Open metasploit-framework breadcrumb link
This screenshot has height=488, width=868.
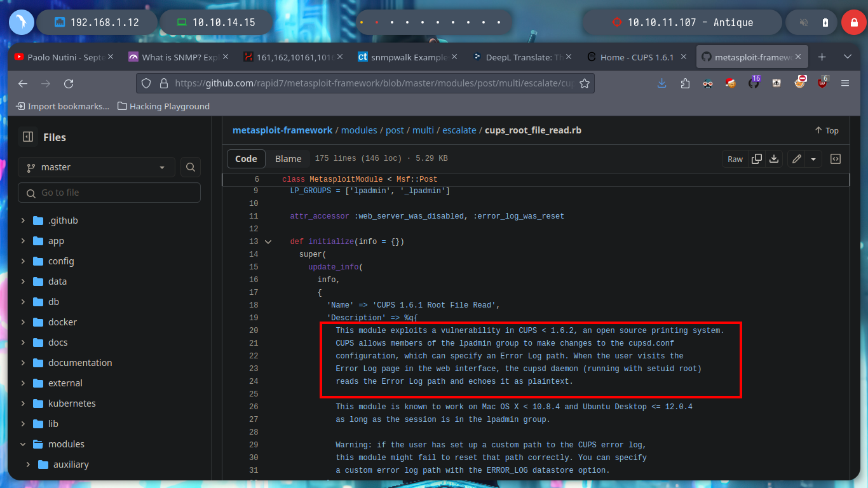click(282, 130)
